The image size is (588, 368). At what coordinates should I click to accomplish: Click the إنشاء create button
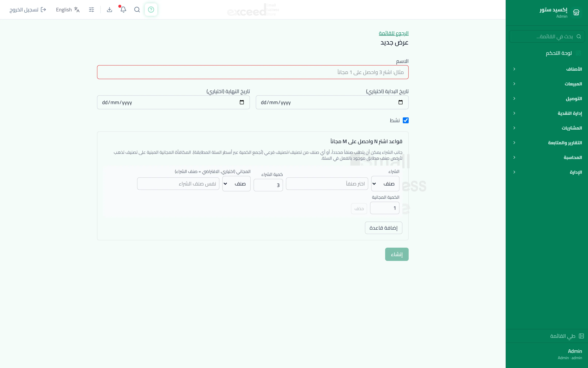(x=397, y=254)
